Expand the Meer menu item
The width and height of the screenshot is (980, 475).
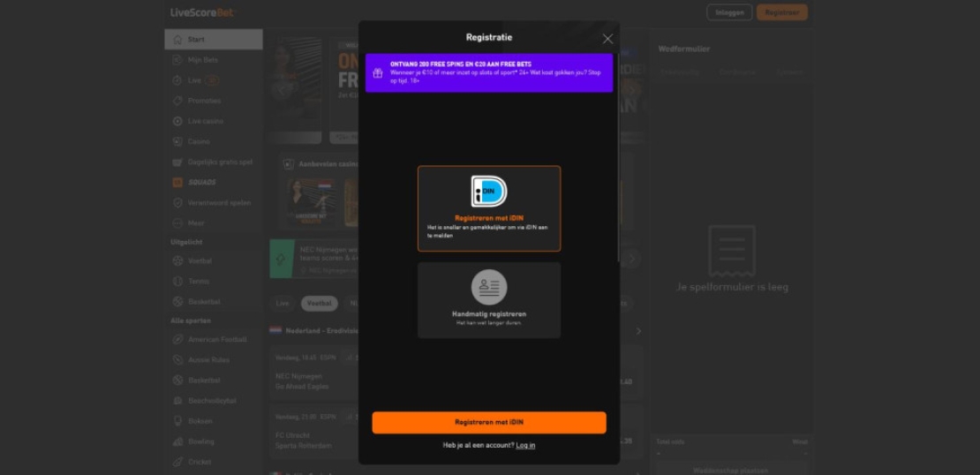click(196, 223)
